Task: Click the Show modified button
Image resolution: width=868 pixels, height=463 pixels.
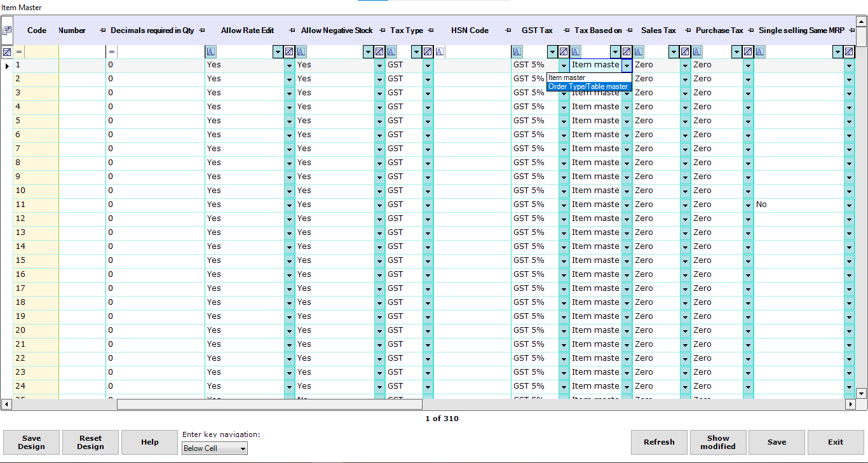Action: coord(718,442)
